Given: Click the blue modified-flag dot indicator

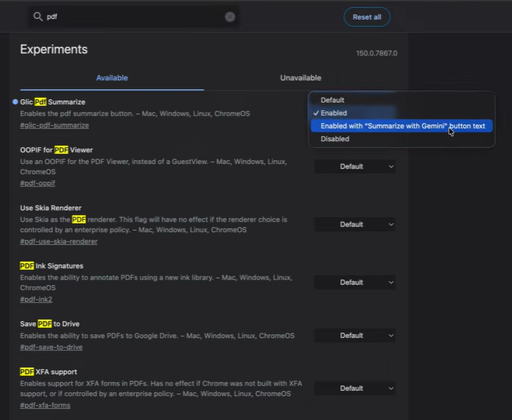Looking at the screenshot, I should [15, 102].
